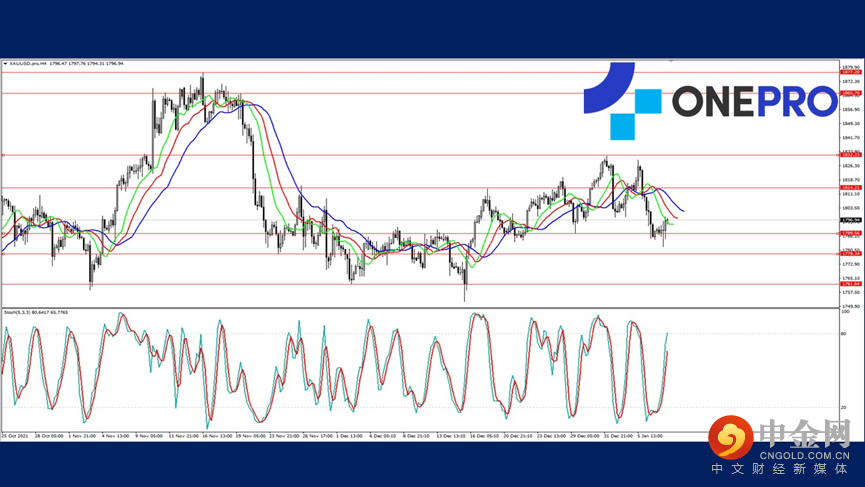Screen dimensions: 865x487
Task: Click the 8 Dec 21:10 date label
Action: coord(417,436)
